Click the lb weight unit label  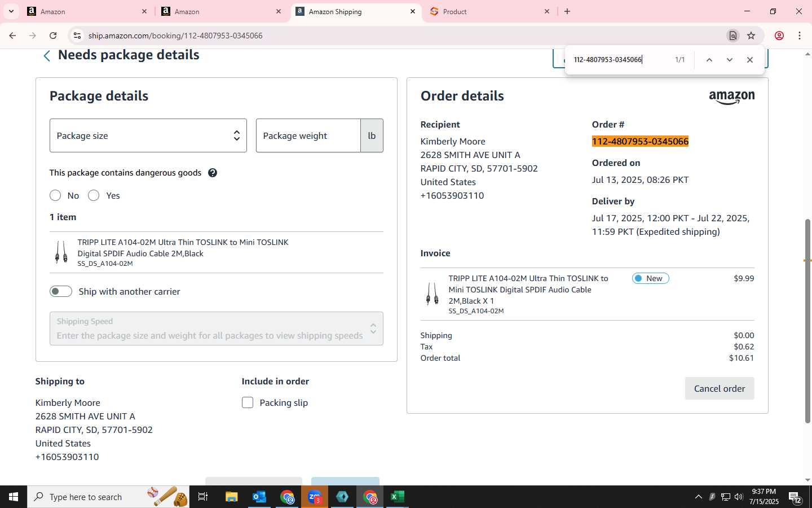[372, 135]
